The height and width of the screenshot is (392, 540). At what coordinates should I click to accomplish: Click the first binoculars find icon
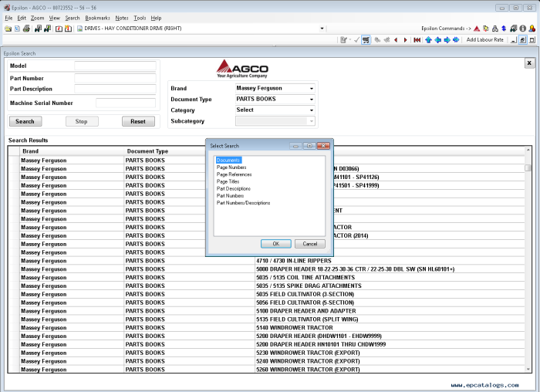[x=38, y=29]
